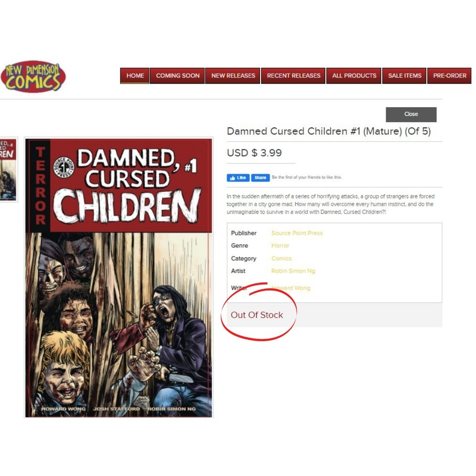Open writer Howard Wong's link
The width and height of the screenshot is (476, 476).
click(x=291, y=288)
